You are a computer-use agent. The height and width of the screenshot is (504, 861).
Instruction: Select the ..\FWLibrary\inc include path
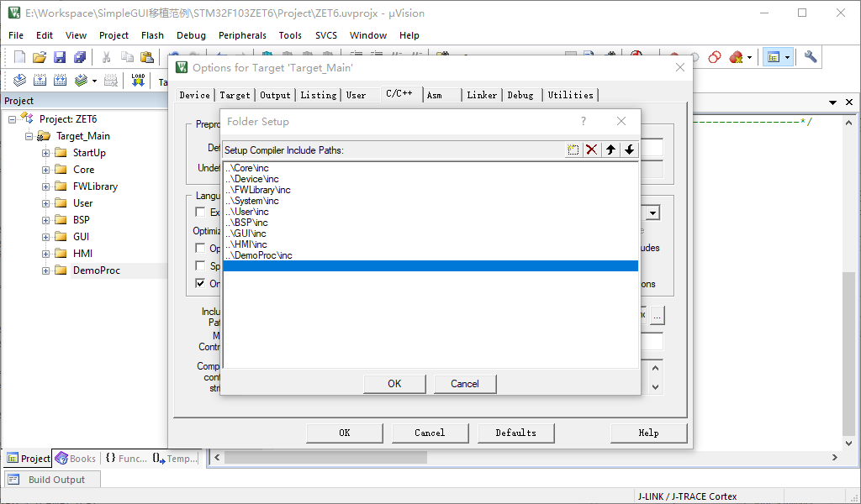click(431, 190)
